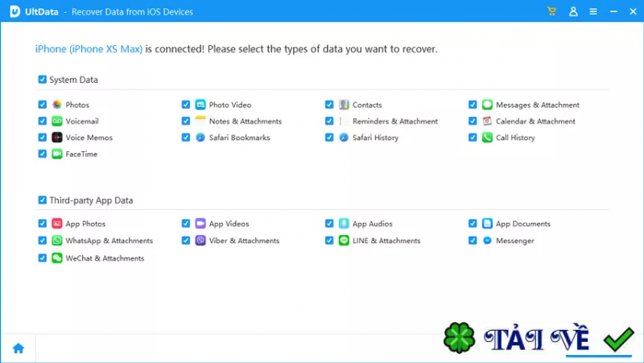The image size is (644, 363).
Task: Open the hamburger menu
Action: [593, 11]
